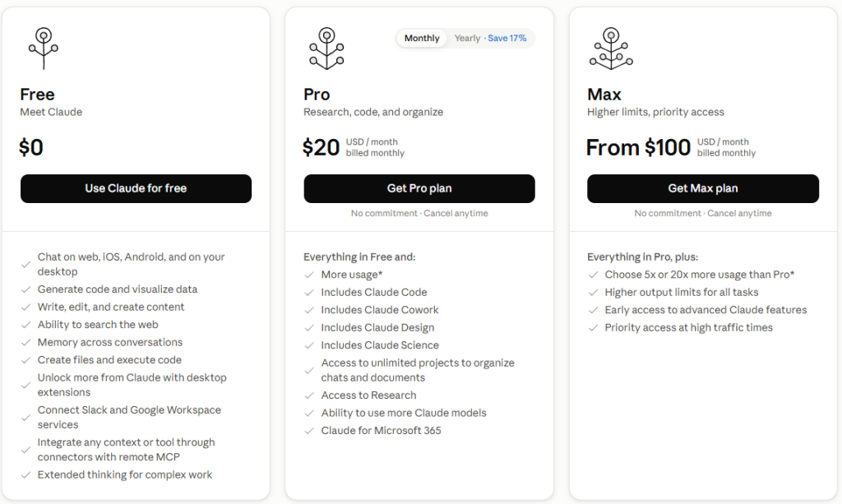Screen dimensions: 842x504
Task: Click Use Claude for free button
Action: click(x=136, y=188)
